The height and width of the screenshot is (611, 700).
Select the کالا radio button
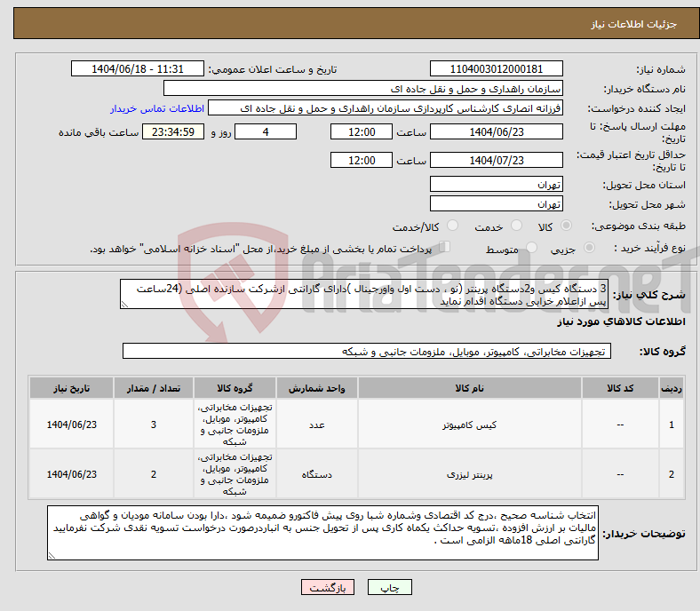(566, 226)
